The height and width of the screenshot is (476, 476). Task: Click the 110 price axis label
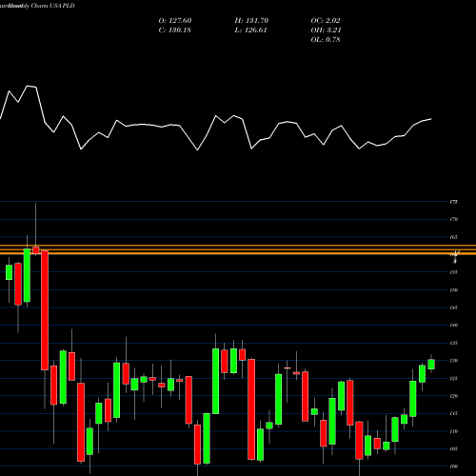[454, 431]
